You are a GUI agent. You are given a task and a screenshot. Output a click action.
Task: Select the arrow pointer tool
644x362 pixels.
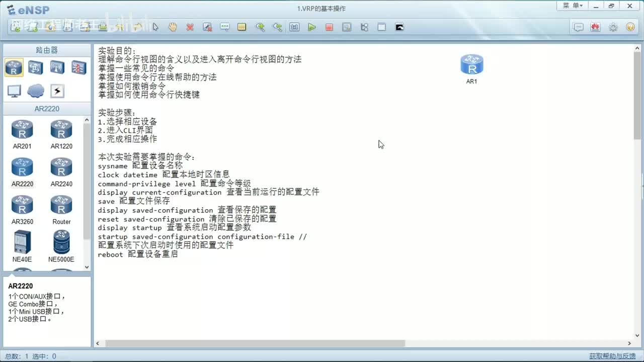pos(155,27)
